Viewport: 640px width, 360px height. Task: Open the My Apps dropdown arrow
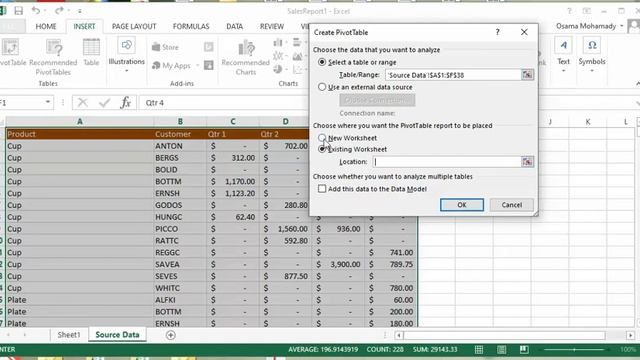[198, 66]
